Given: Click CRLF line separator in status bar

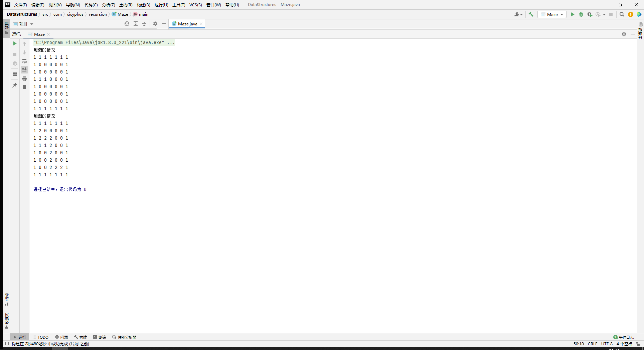Looking at the screenshot, I should [593, 344].
